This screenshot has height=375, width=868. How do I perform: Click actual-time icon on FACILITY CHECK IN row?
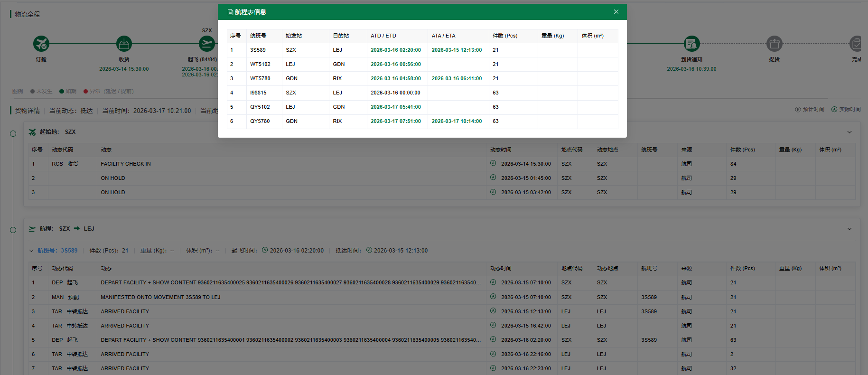(493, 163)
